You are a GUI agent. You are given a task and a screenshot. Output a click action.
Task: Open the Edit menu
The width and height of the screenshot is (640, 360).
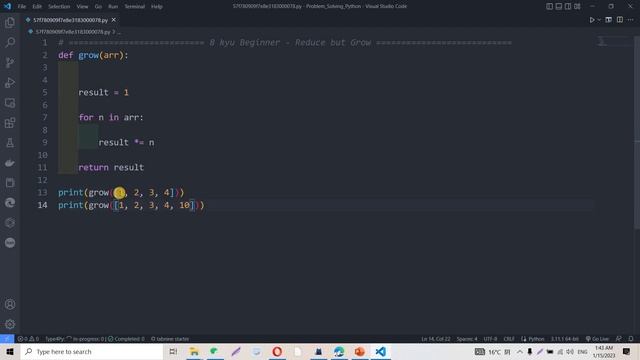click(37, 7)
